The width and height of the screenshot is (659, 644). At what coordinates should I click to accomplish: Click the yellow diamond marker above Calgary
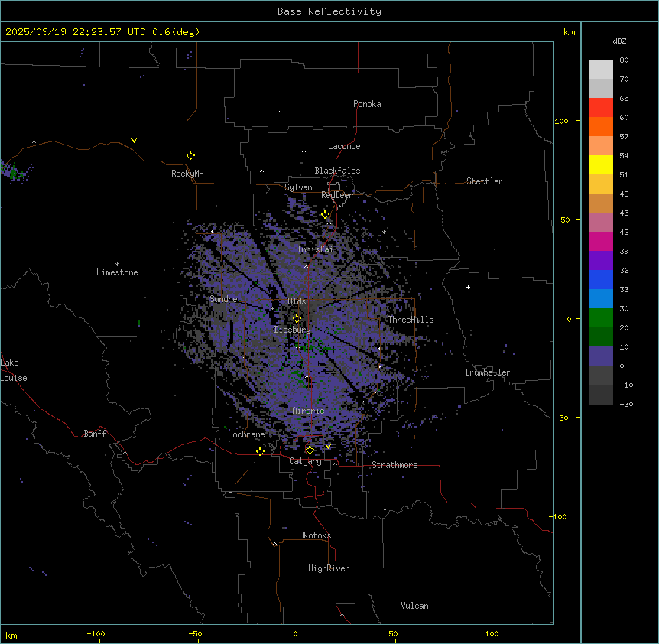coord(310,450)
